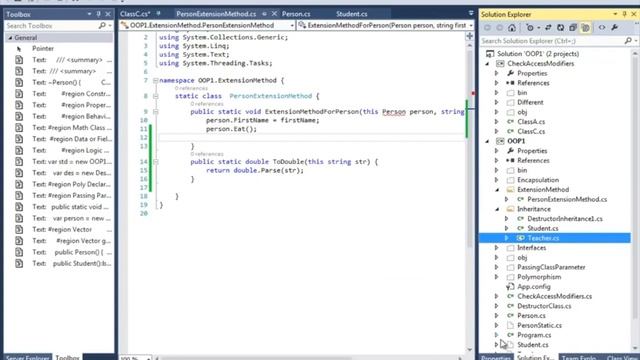
Task: Collapse the General group in Toolbox
Action: tap(10, 38)
